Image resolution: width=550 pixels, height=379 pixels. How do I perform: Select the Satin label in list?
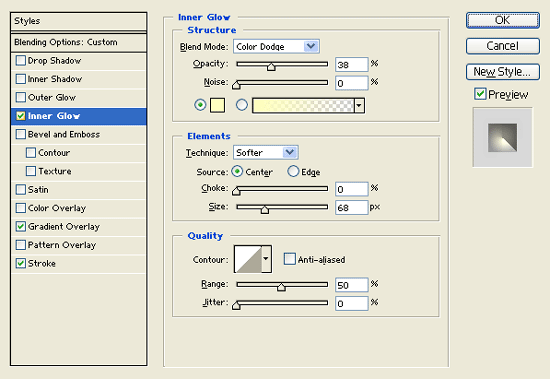point(38,190)
